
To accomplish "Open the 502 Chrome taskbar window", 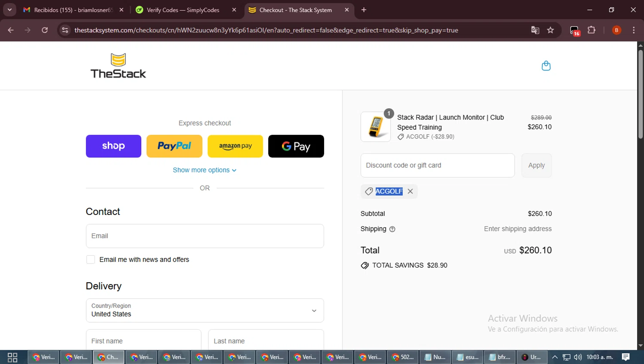I will (403, 357).
